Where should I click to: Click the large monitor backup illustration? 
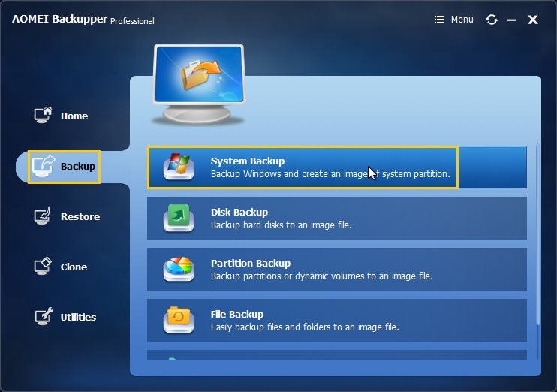coord(199,85)
